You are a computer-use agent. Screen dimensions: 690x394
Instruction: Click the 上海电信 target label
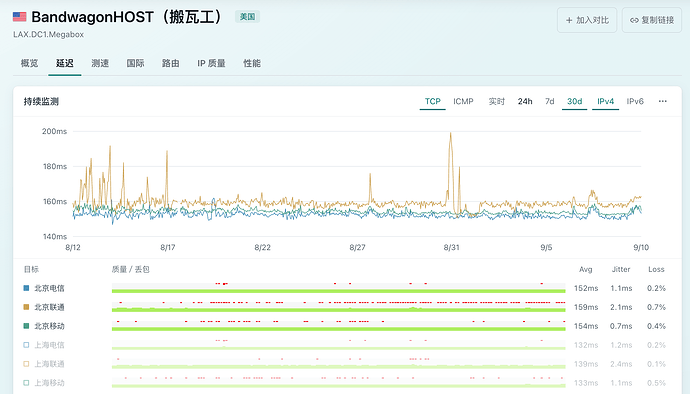[49, 345]
